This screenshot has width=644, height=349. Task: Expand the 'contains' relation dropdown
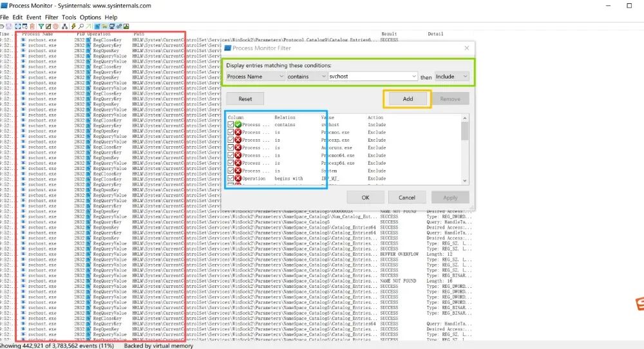307,77
